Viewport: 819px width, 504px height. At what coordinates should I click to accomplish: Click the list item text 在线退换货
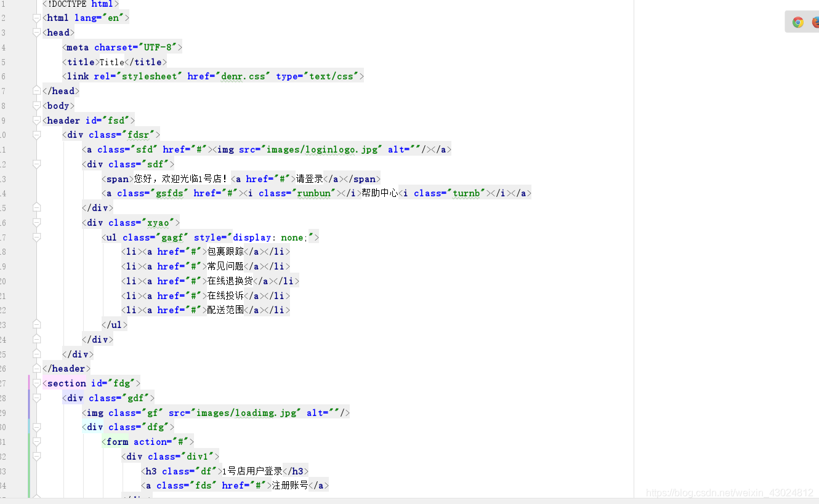pyautogui.click(x=230, y=281)
